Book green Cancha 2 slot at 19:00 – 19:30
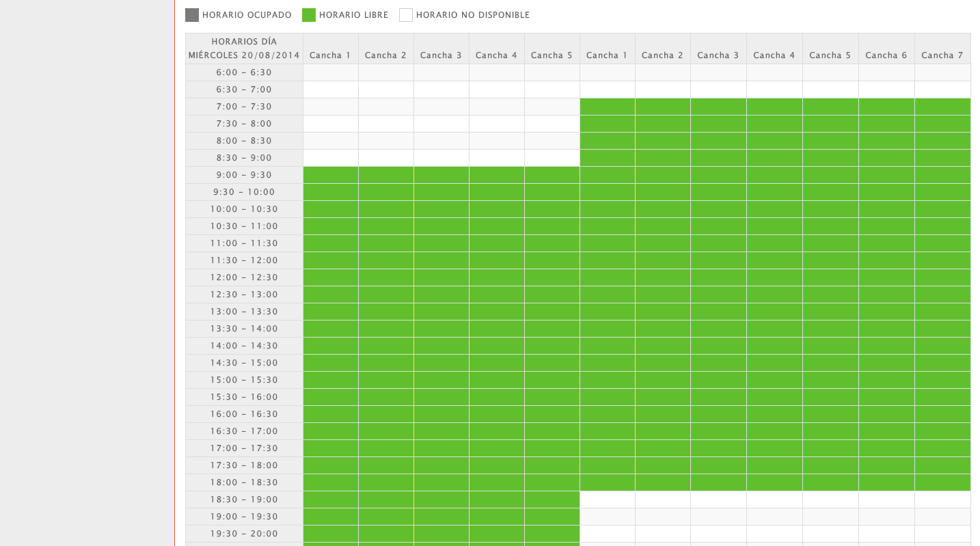Image resolution: width=980 pixels, height=546 pixels. point(386,517)
